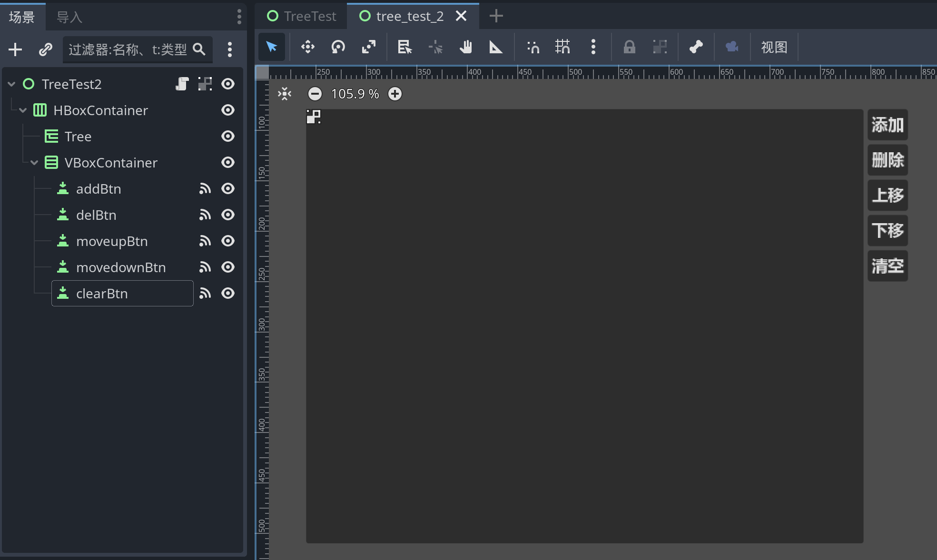937x560 pixels.
Task: Open the skeleton bone options icon
Action: coord(696,47)
